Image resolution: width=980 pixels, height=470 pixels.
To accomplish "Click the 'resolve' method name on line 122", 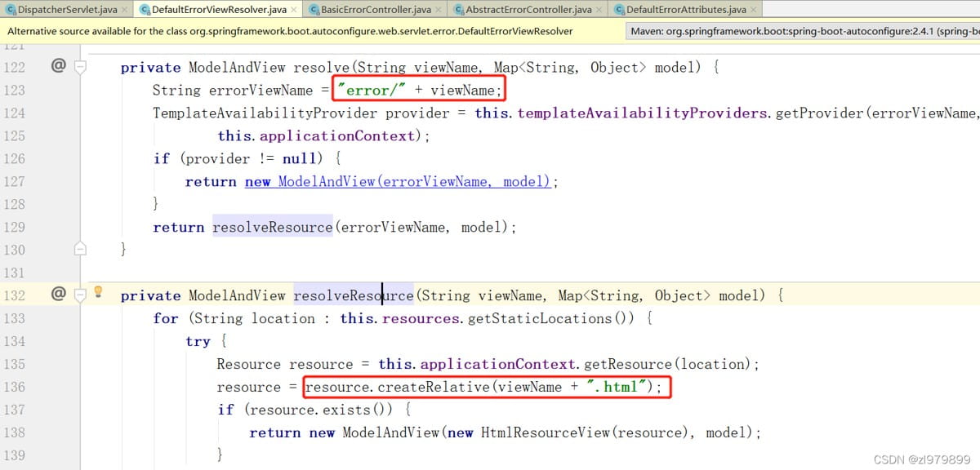I will pyautogui.click(x=321, y=67).
